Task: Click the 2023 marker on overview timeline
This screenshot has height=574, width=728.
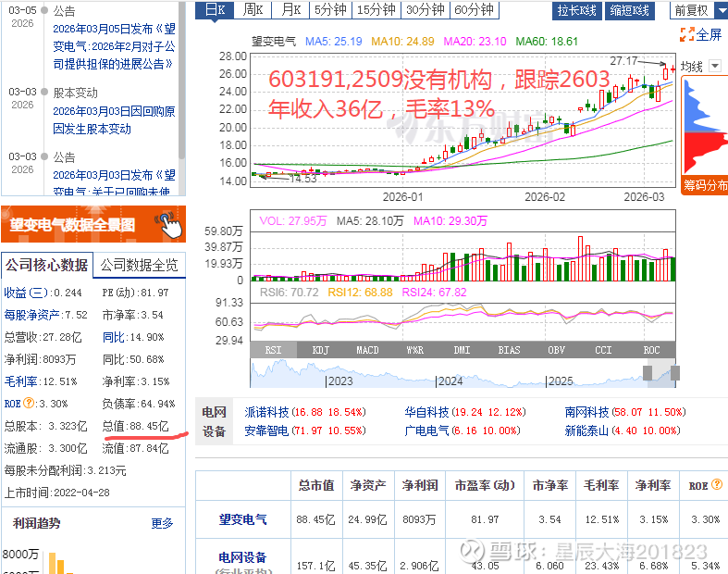Action: [x=340, y=381]
